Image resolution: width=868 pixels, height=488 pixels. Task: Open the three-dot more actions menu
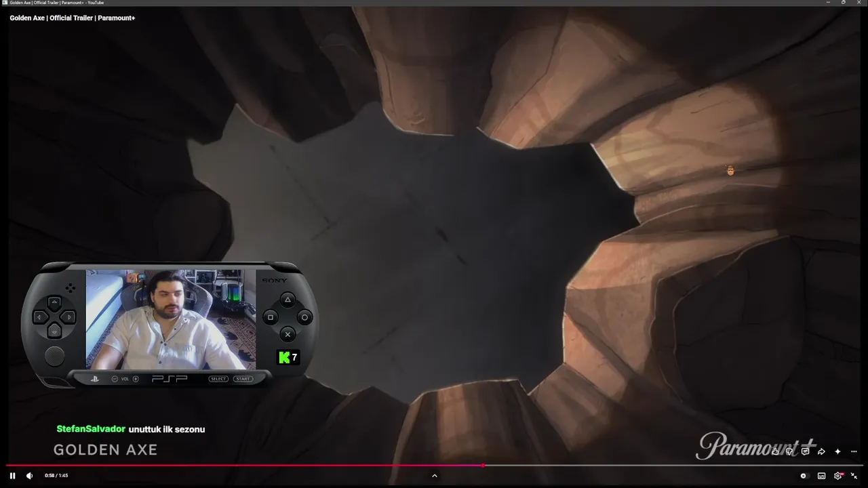[854, 451]
